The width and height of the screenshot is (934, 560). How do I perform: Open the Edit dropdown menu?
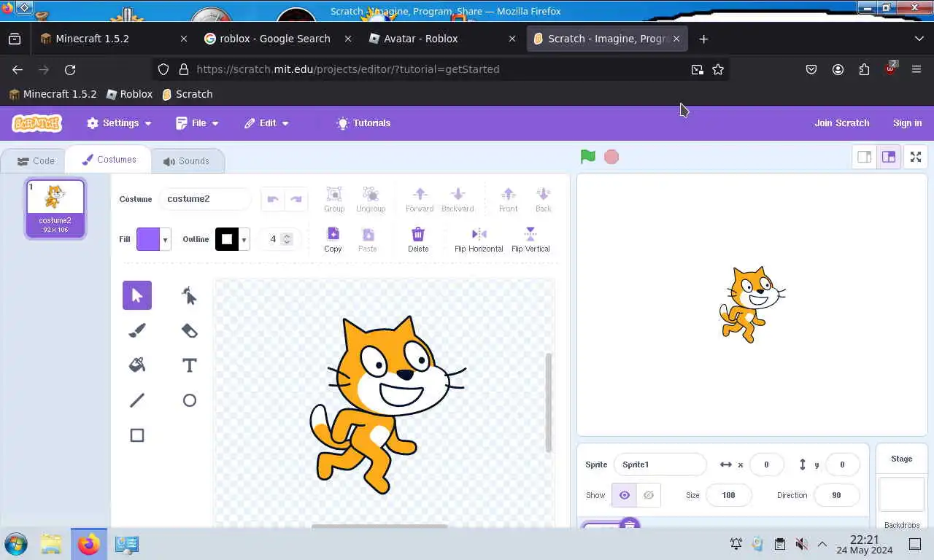pyautogui.click(x=267, y=123)
